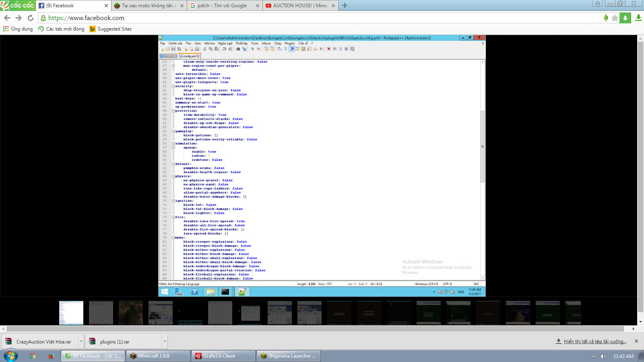
Task: Click the Windows Start orb
Action: [x=11, y=356]
